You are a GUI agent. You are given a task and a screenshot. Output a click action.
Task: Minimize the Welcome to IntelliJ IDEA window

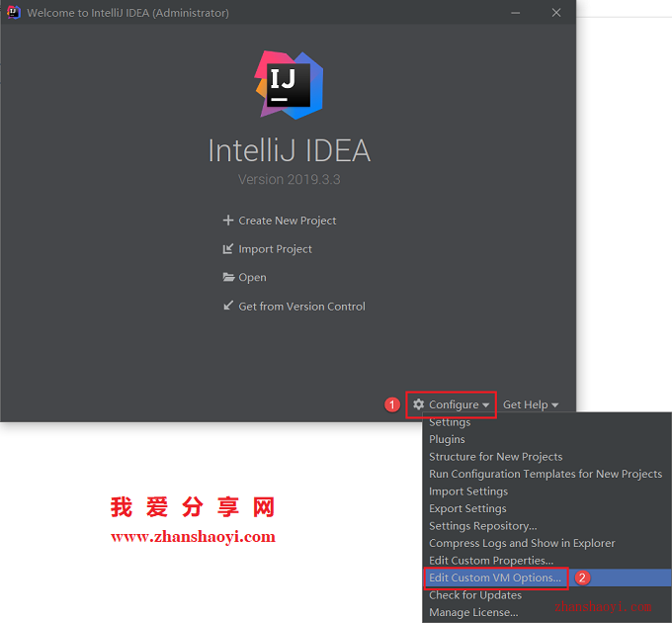[x=515, y=13]
